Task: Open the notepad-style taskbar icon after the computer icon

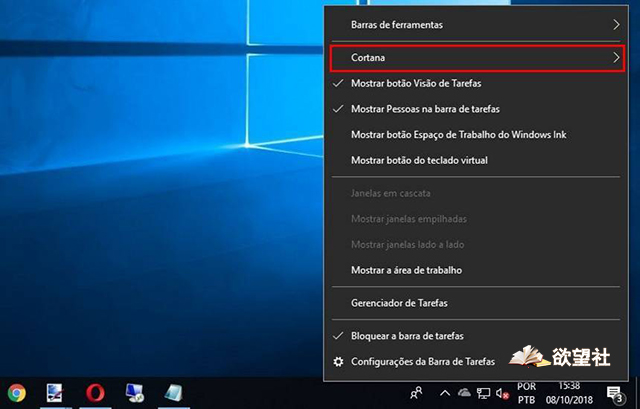Action: click(x=173, y=393)
